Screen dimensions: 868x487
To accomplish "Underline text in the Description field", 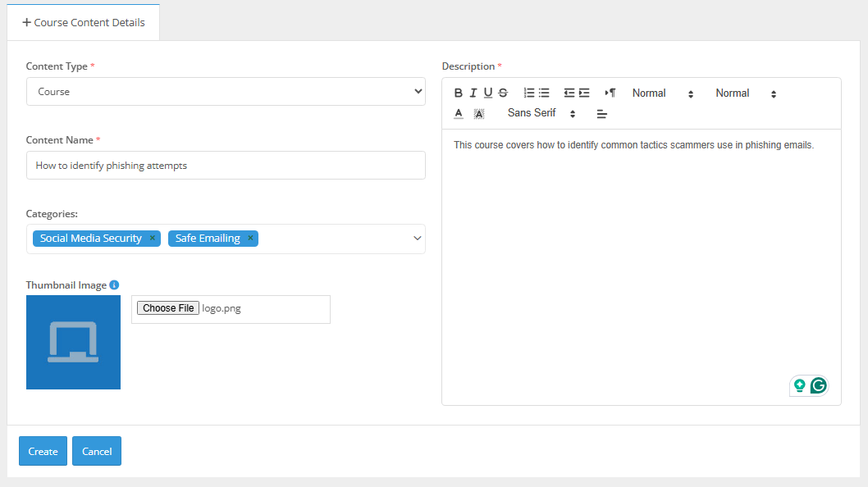I will tap(488, 93).
